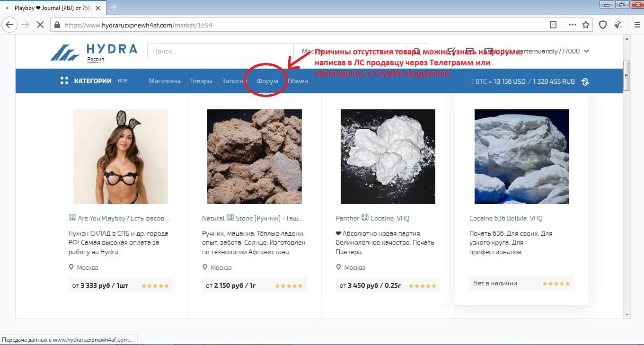This screenshot has height=345, width=644.
Task: Expand the user account dropdown chevron
Action: pyautogui.click(x=587, y=52)
